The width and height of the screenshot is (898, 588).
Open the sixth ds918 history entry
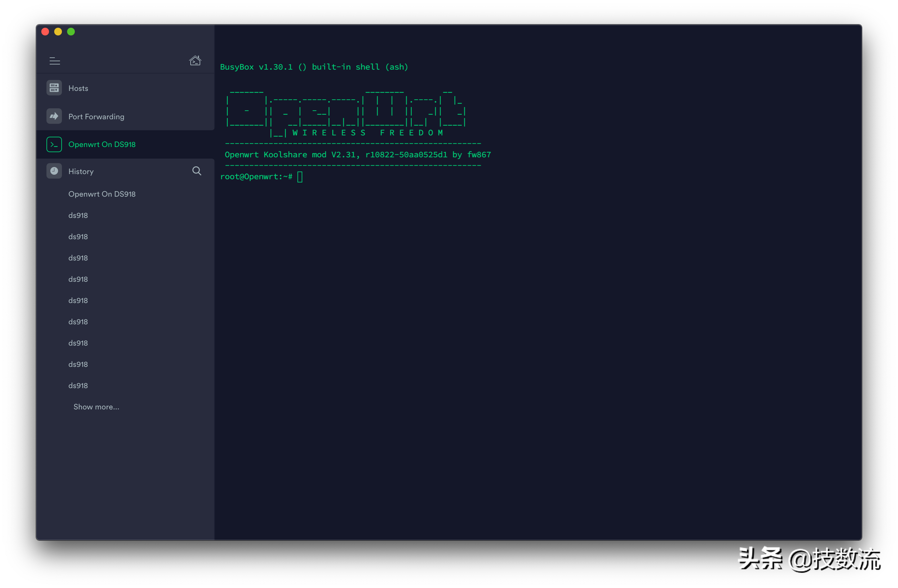click(x=78, y=322)
